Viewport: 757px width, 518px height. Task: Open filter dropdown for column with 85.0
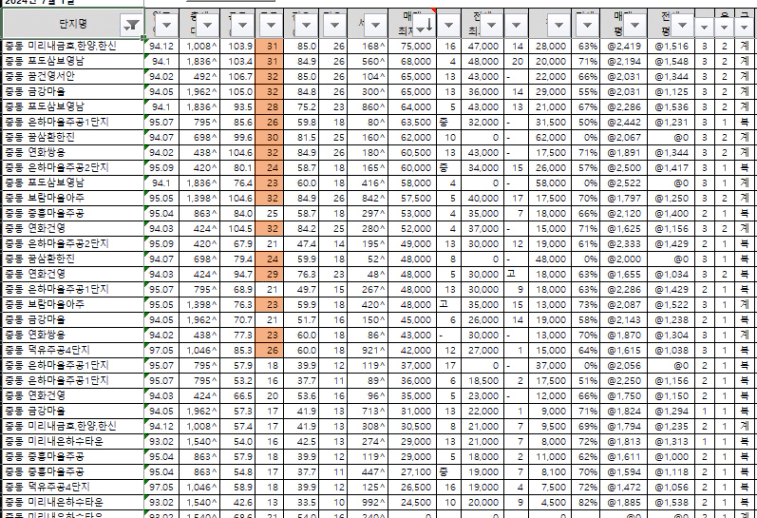306,25
